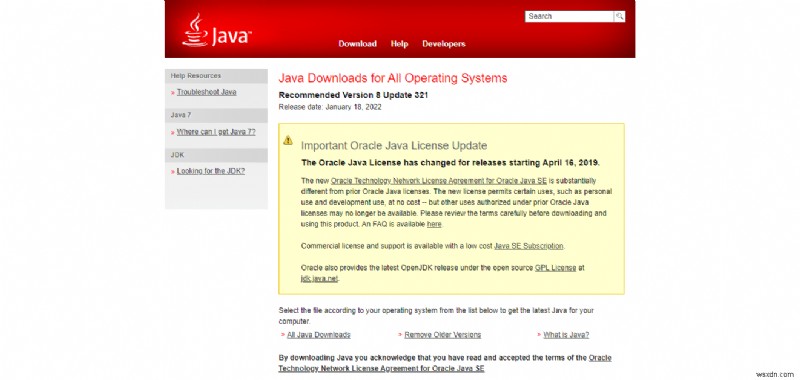
Task: Click Recommended Version 8 Update 321 text
Action: pos(354,95)
